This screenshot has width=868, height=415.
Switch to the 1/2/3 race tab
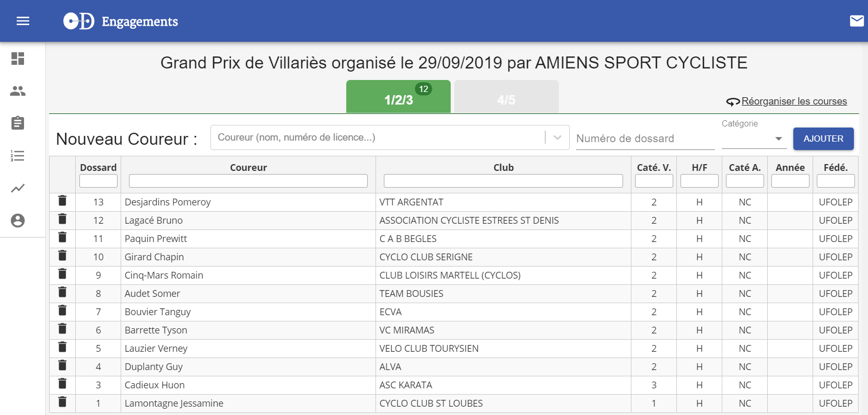pos(398,97)
